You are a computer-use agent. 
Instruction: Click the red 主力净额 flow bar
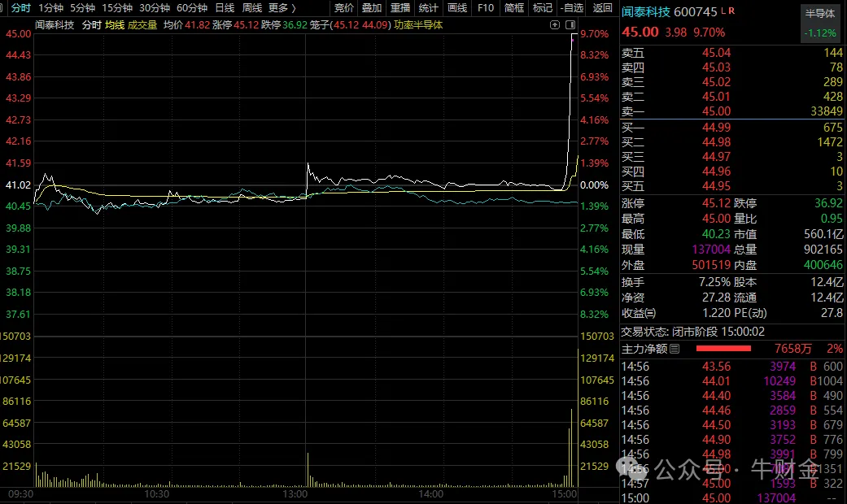click(x=723, y=349)
